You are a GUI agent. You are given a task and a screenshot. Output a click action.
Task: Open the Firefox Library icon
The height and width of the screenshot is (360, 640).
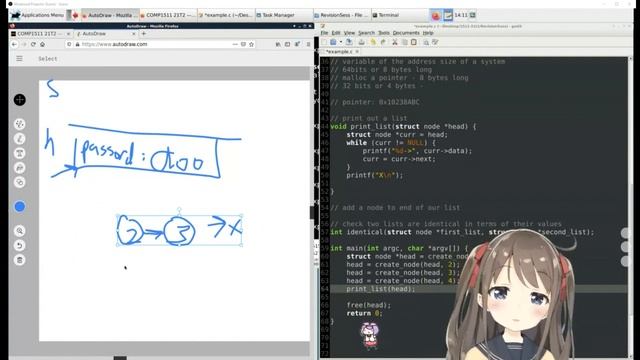click(278, 44)
